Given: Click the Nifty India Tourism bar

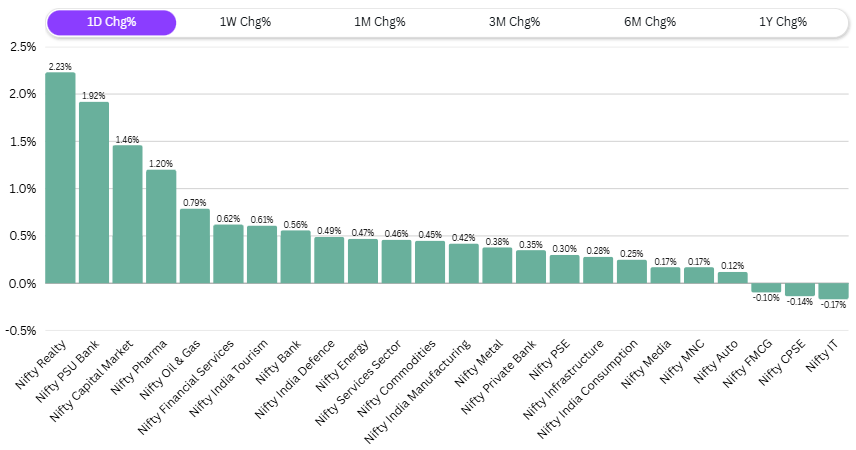Looking at the screenshot, I should click(262, 255).
